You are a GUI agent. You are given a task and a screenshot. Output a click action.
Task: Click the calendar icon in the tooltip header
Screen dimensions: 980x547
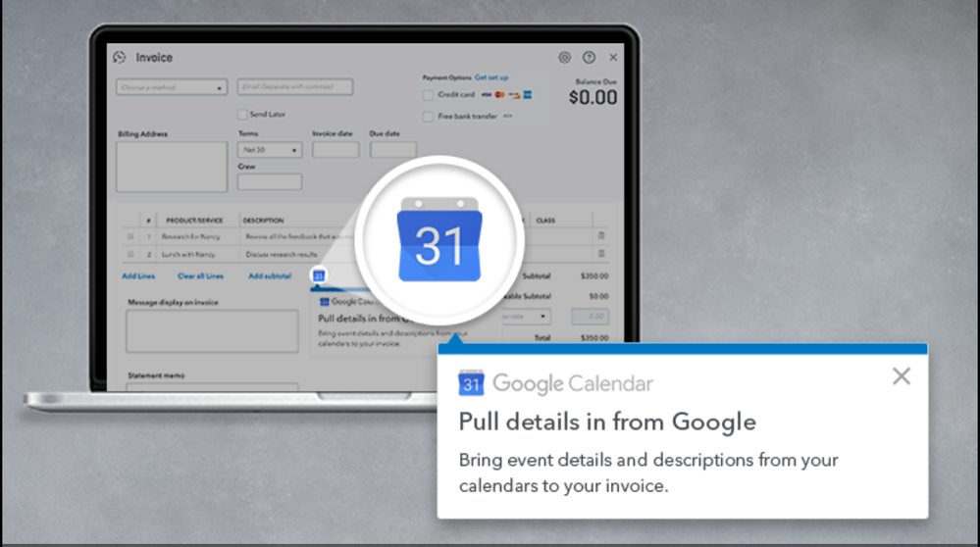tap(471, 382)
